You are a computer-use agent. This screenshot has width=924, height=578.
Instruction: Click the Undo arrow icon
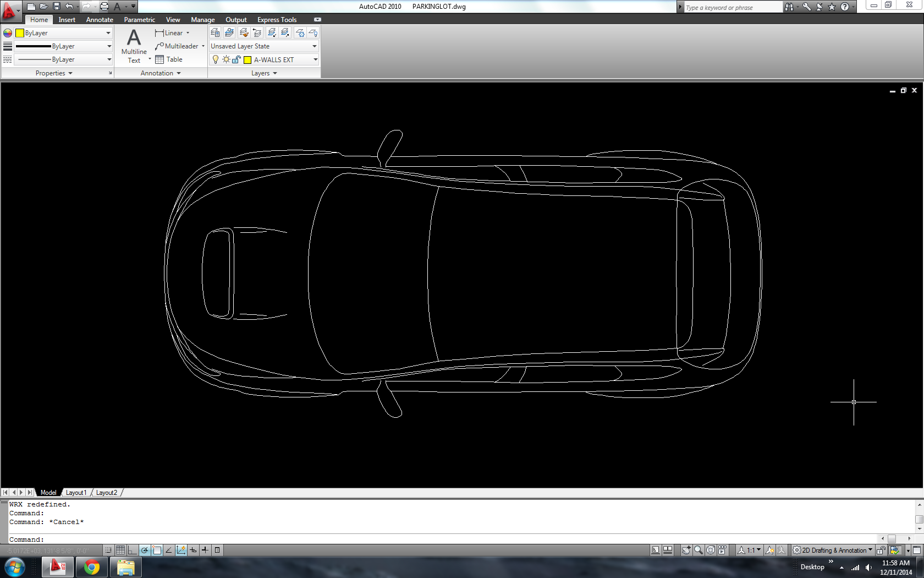pos(69,7)
